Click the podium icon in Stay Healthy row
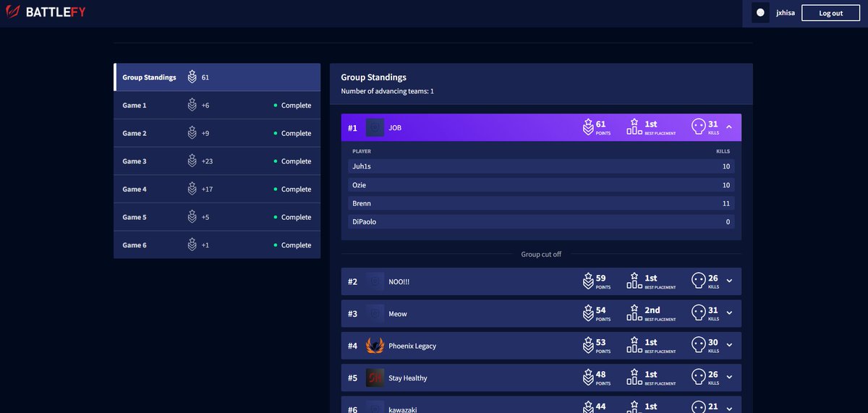Screen dimensions: 868x413 pos(634,377)
